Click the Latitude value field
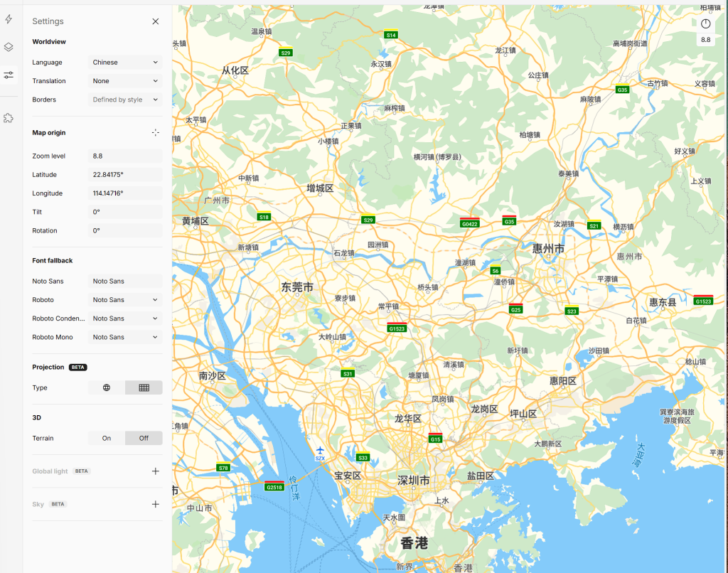 pos(125,175)
